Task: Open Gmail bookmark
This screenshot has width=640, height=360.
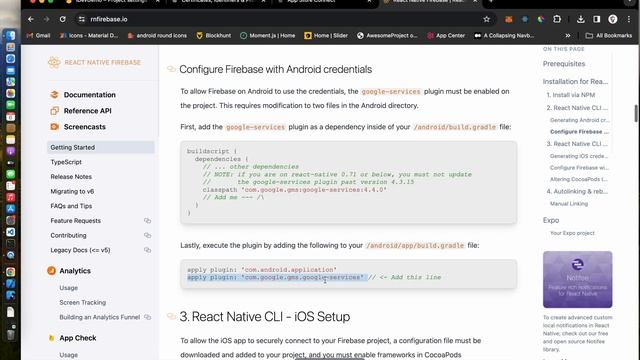Action: tap(38, 36)
